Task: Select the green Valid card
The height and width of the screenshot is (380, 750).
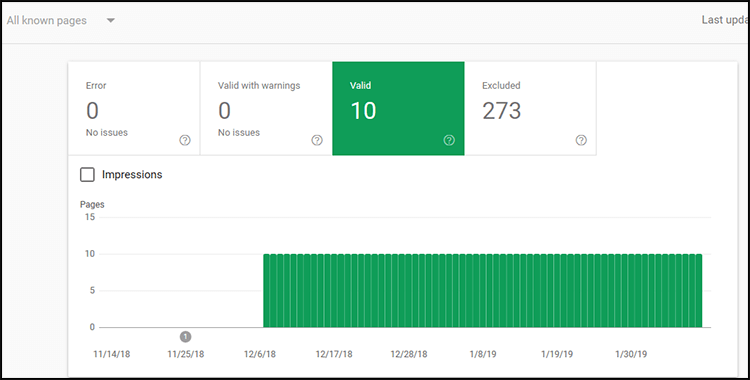Action: point(398,108)
